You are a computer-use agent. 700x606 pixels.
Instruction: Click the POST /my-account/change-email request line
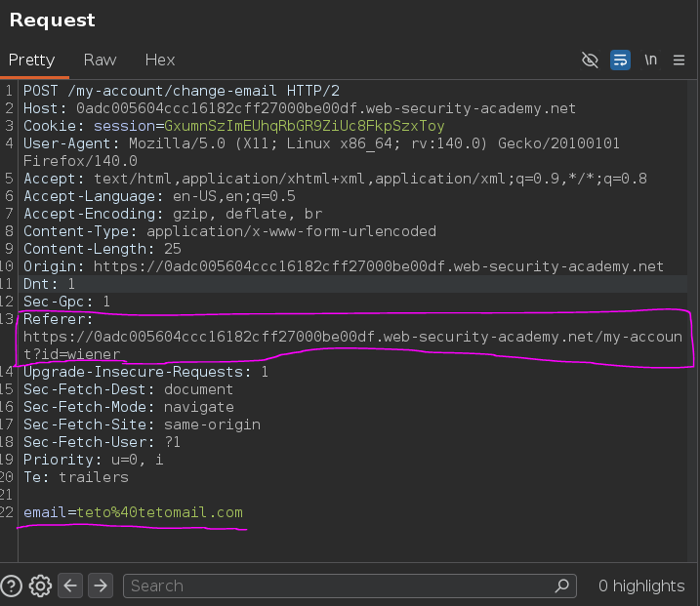pyautogui.click(x=182, y=91)
